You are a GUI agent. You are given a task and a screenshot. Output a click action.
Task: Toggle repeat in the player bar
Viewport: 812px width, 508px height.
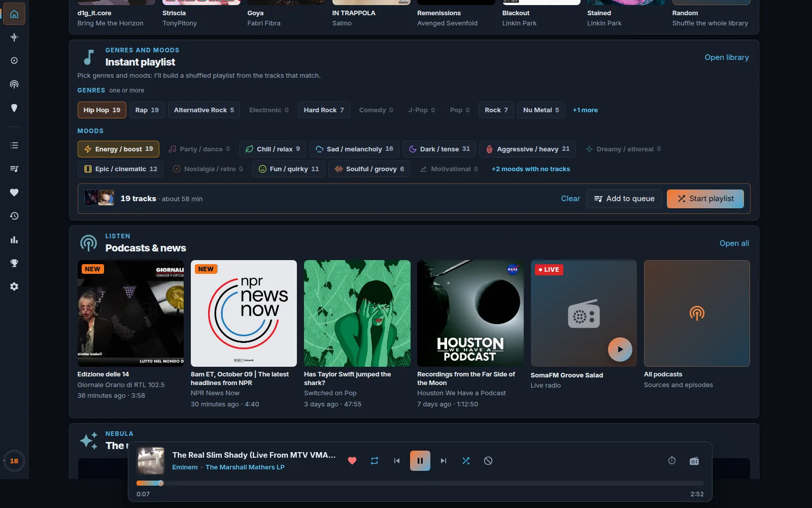(375, 461)
